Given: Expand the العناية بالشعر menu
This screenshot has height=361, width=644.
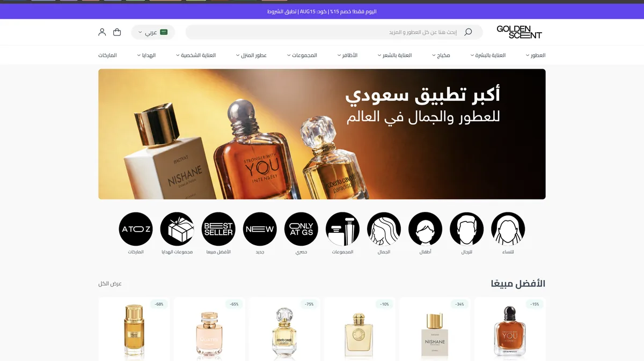Looking at the screenshot, I should [394, 55].
